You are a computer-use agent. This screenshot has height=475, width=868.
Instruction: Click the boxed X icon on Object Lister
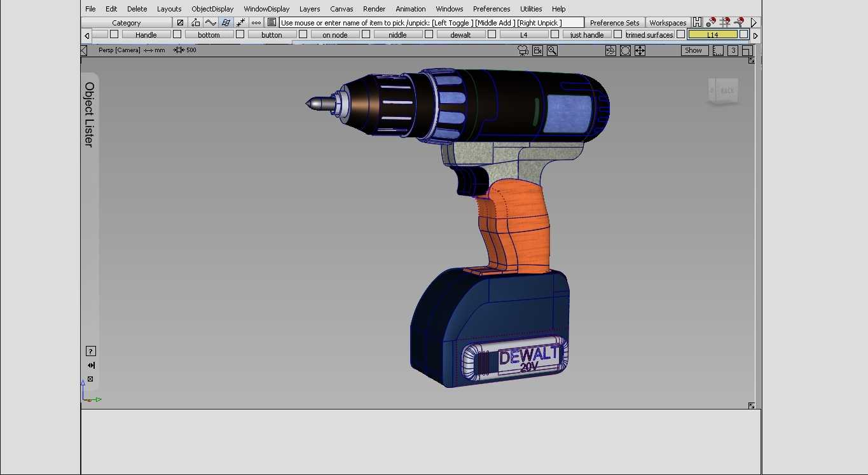(x=90, y=379)
